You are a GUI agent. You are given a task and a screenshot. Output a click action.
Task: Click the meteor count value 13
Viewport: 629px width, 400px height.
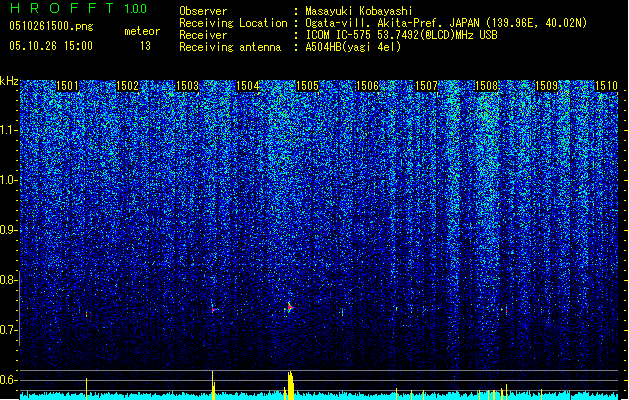145,46
